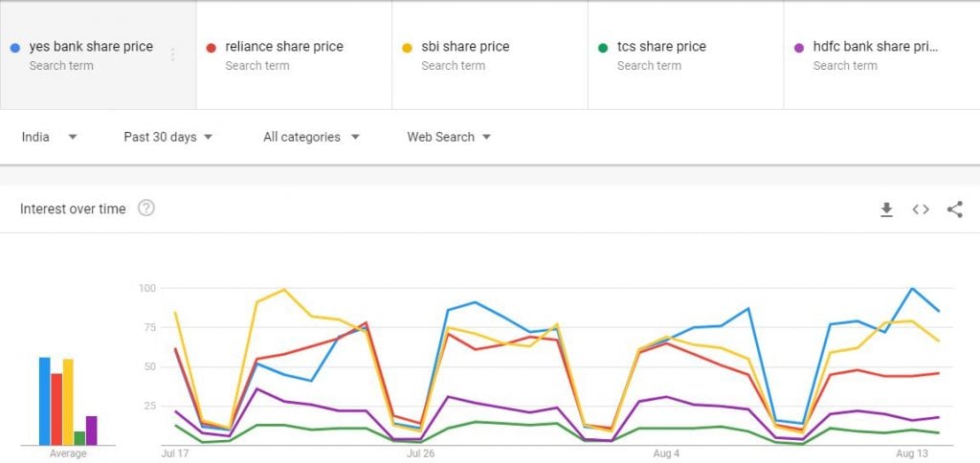
Task: Click the purple Average bar
Action: tap(91, 430)
